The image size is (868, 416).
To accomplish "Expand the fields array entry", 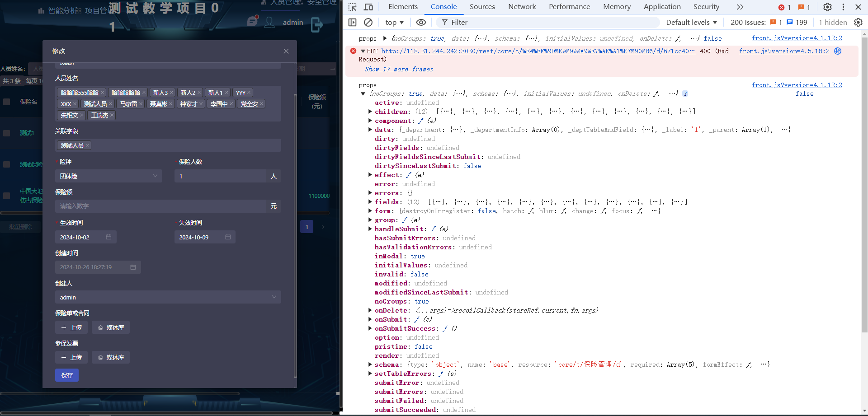I will pos(370,202).
